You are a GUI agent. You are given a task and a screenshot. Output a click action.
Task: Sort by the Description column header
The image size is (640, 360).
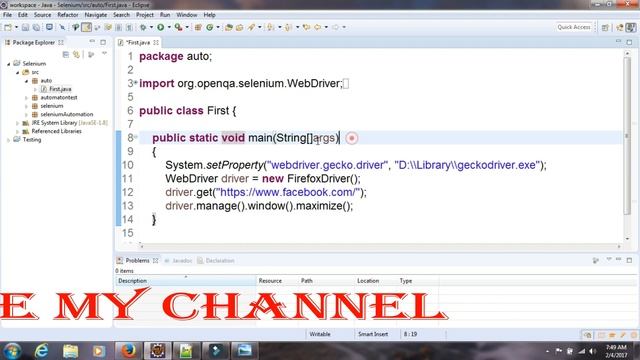point(185,281)
